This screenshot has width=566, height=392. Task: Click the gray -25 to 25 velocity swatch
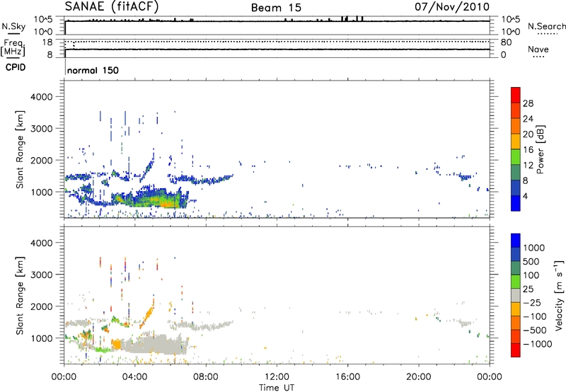click(x=516, y=295)
